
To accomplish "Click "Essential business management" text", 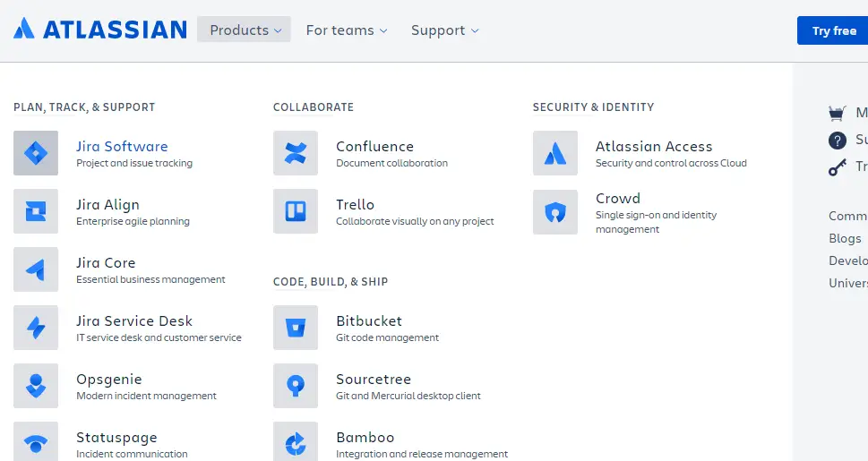I will 150,279.
